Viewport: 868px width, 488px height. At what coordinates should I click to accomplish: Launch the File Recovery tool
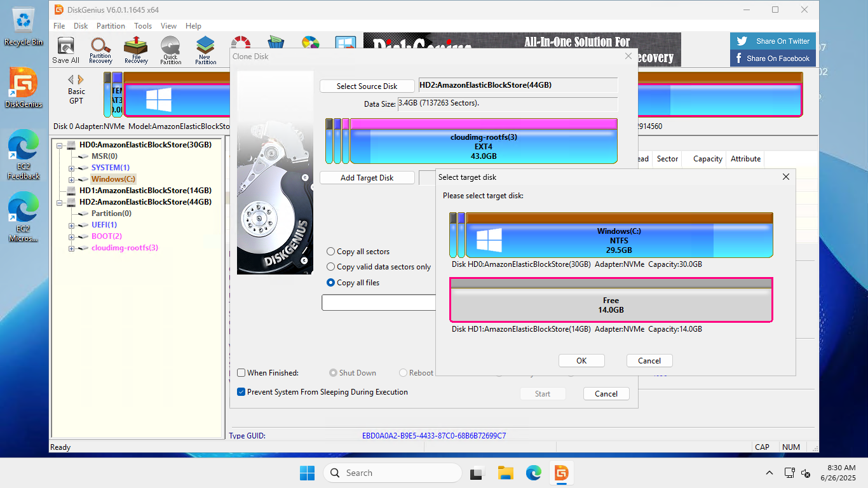136,50
